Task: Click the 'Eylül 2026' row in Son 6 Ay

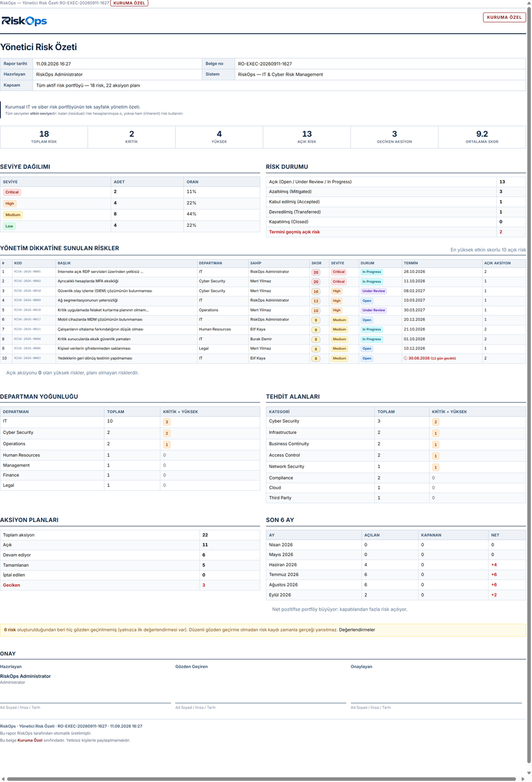Action: click(x=396, y=595)
